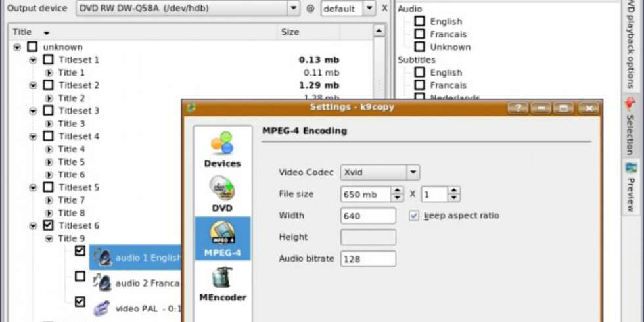644x322 pixels.
Task: Check Audio Unknown in playback options
Action: coord(419,47)
